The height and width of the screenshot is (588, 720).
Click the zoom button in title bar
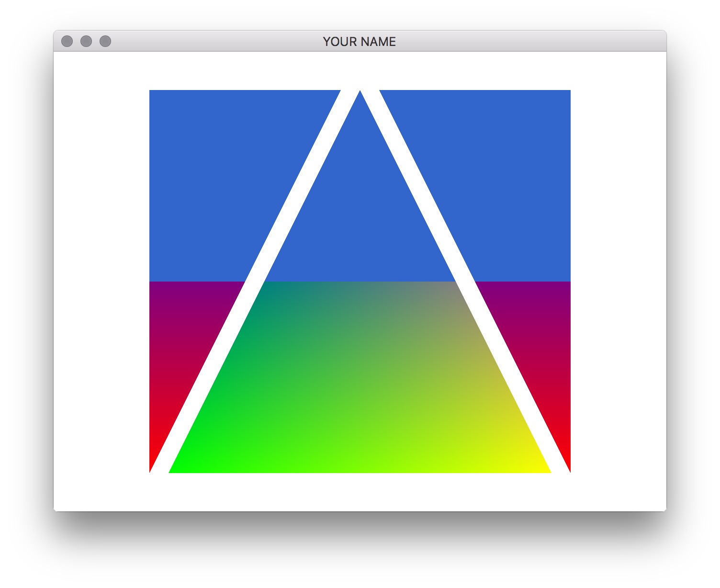click(105, 41)
